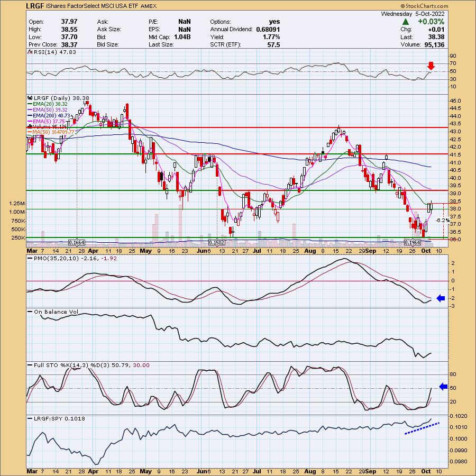Open the StockCharts.com copyright link
This screenshot has height=476, width=476.
424,6
